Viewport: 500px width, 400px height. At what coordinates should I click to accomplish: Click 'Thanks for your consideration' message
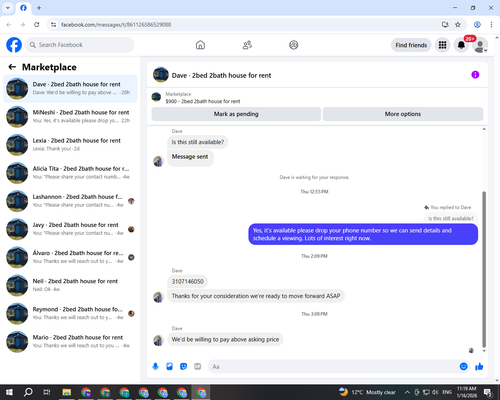[x=256, y=296]
